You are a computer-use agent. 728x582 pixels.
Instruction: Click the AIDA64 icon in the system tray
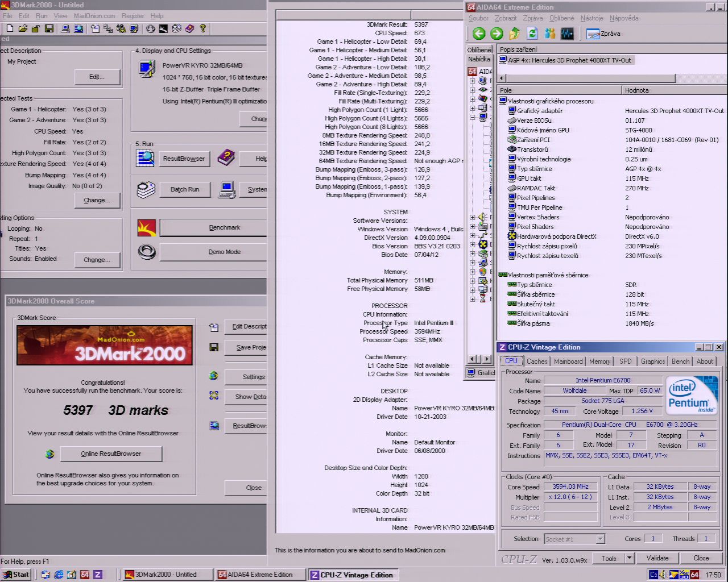point(694,575)
